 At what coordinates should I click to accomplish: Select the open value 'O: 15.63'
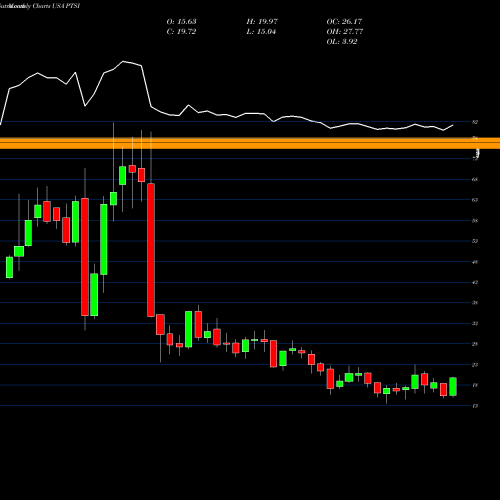(x=181, y=21)
